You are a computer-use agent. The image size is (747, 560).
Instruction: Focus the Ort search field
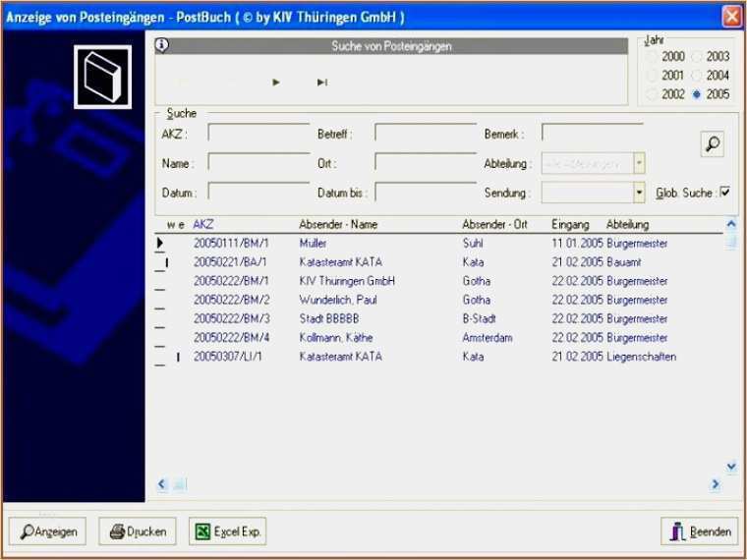(426, 162)
